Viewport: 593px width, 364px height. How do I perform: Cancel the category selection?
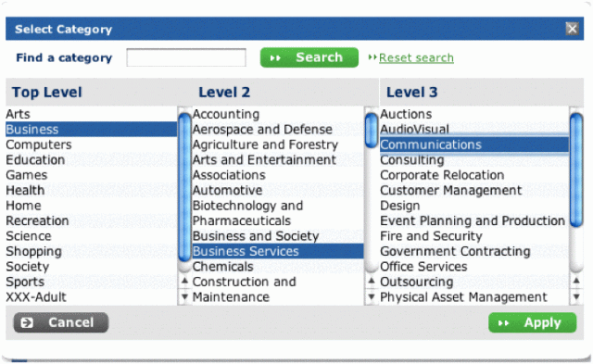tap(61, 322)
